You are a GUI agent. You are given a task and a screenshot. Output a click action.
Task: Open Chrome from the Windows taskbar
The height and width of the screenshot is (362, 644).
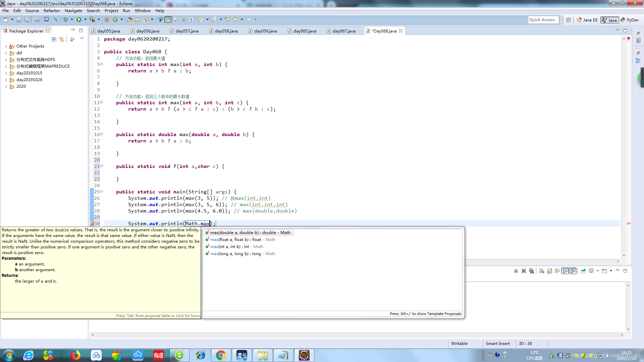221,355
